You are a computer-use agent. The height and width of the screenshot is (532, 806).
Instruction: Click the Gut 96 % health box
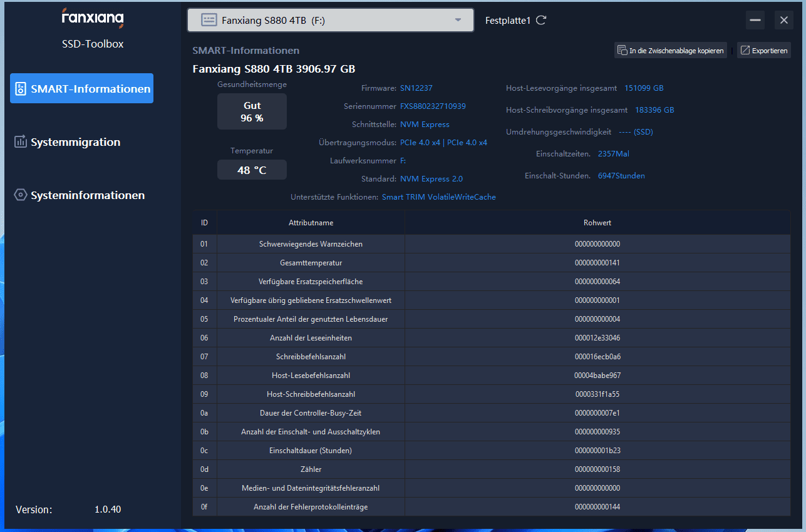[x=252, y=111]
